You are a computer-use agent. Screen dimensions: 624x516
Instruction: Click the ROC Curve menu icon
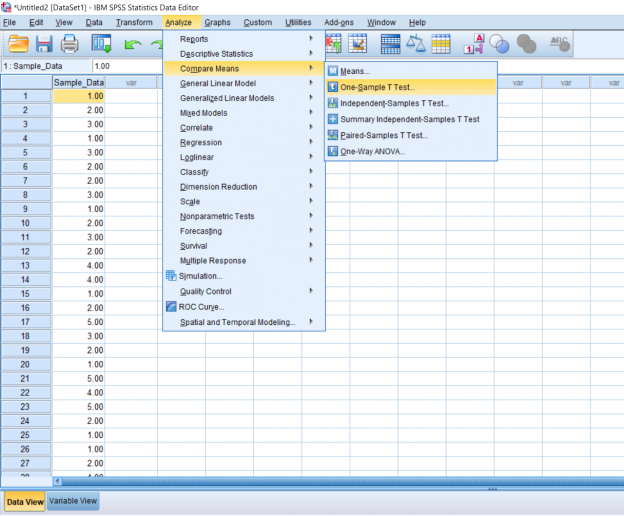[x=171, y=307]
